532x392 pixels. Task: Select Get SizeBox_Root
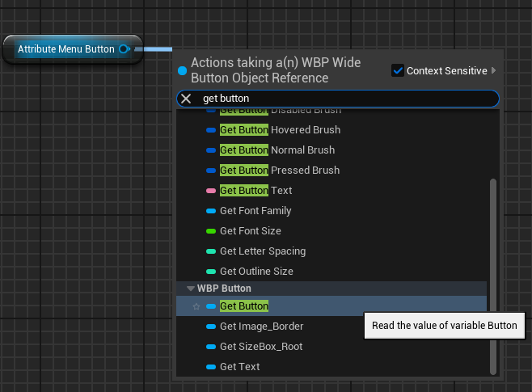tap(331, 347)
